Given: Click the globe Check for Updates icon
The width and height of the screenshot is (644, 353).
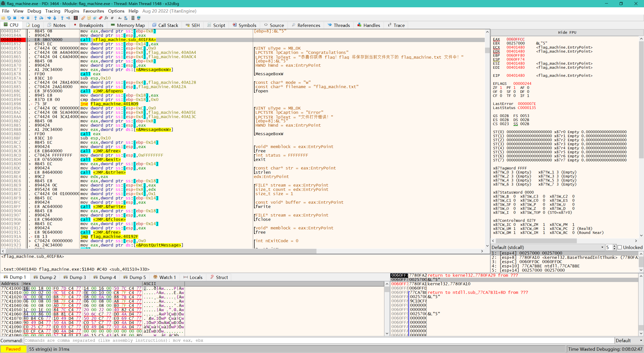Looking at the screenshot, I should [139, 18].
